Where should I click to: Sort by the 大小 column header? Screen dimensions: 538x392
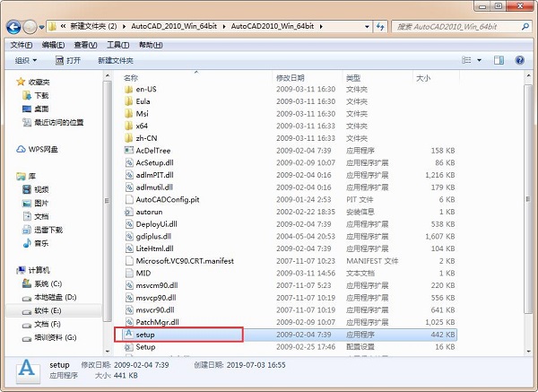423,78
